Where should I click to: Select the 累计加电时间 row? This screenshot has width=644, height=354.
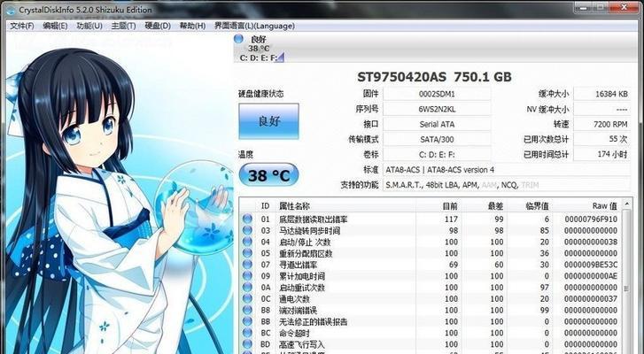[430, 276]
